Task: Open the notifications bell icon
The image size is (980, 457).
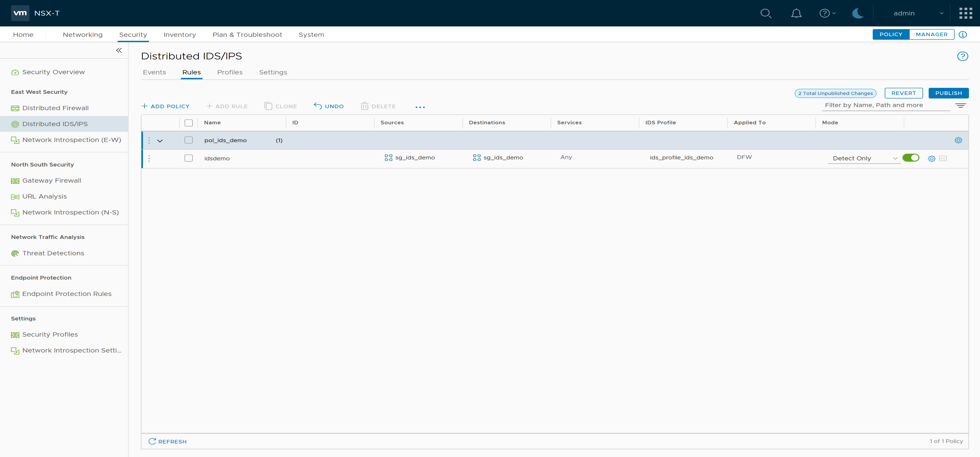Action: pos(796,13)
